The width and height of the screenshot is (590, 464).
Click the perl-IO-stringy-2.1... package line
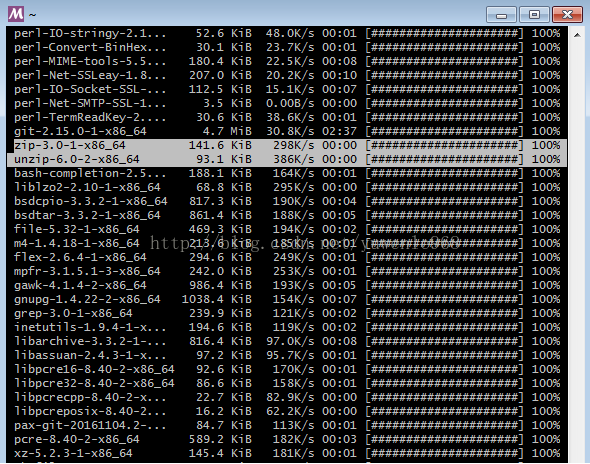287,33
